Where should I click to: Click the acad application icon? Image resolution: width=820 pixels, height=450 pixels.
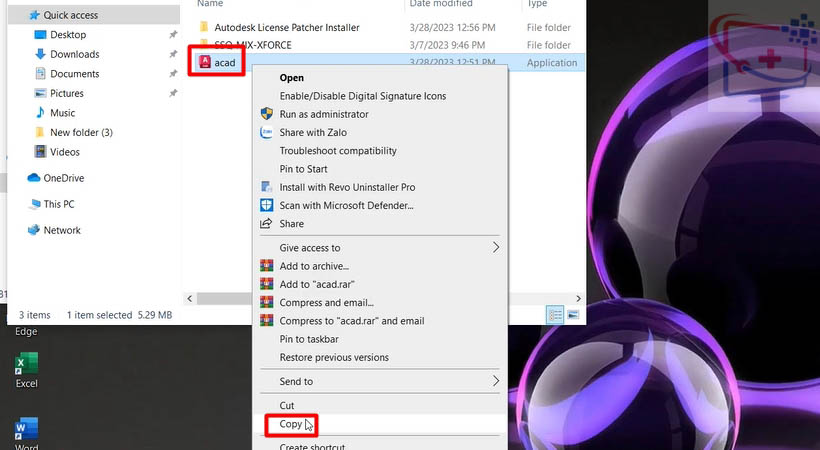(x=204, y=62)
